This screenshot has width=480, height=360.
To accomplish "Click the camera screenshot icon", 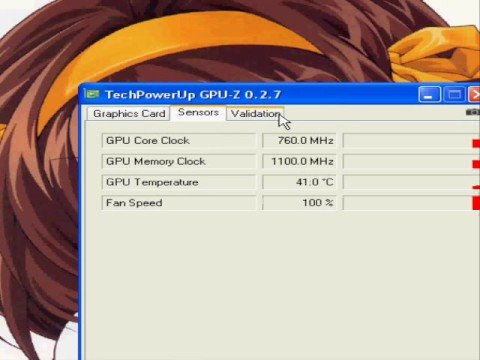I will [x=473, y=112].
